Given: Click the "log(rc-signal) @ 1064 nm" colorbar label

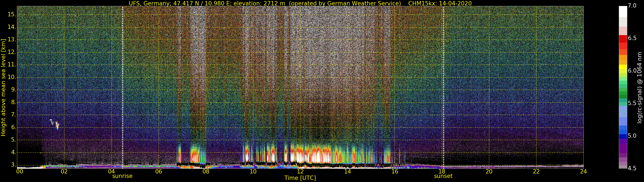Looking at the screenshot, I should [639, 88].
